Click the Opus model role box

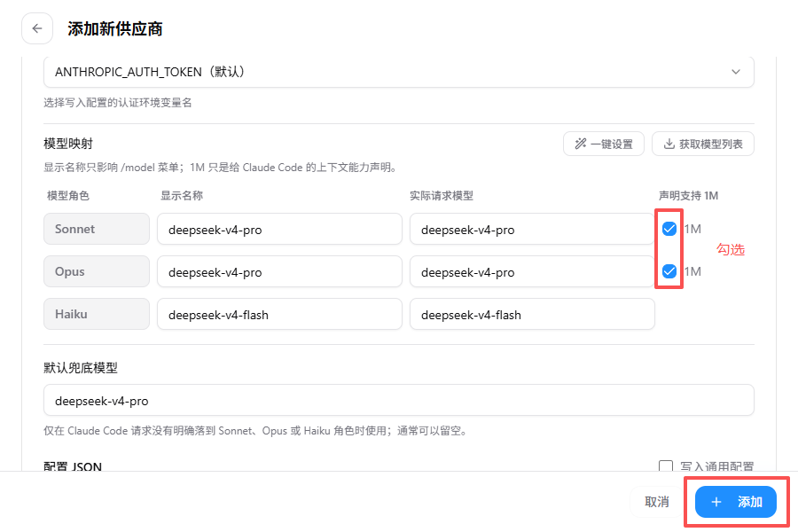[97, 271]
